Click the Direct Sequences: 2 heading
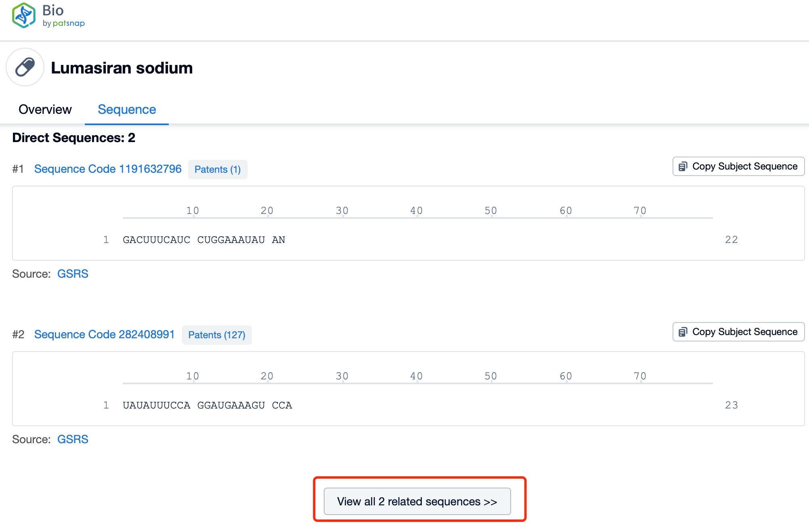 73,138
